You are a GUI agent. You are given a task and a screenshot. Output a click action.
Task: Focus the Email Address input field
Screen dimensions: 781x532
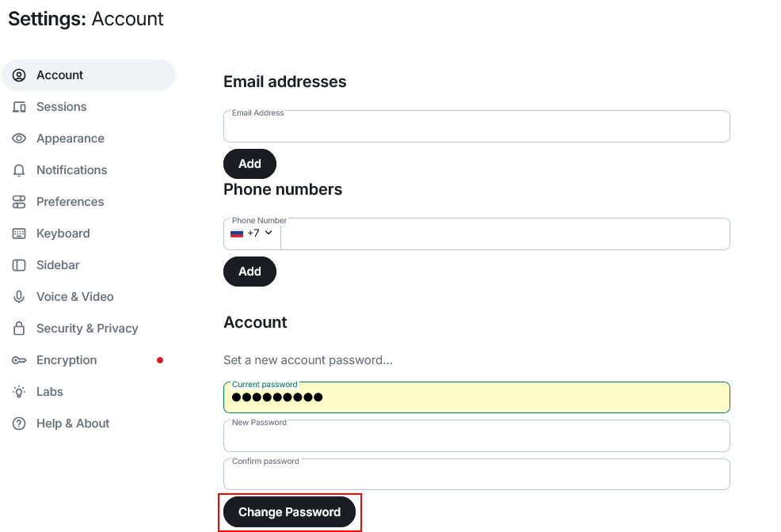pyautogui.click(x=476, y=128)
